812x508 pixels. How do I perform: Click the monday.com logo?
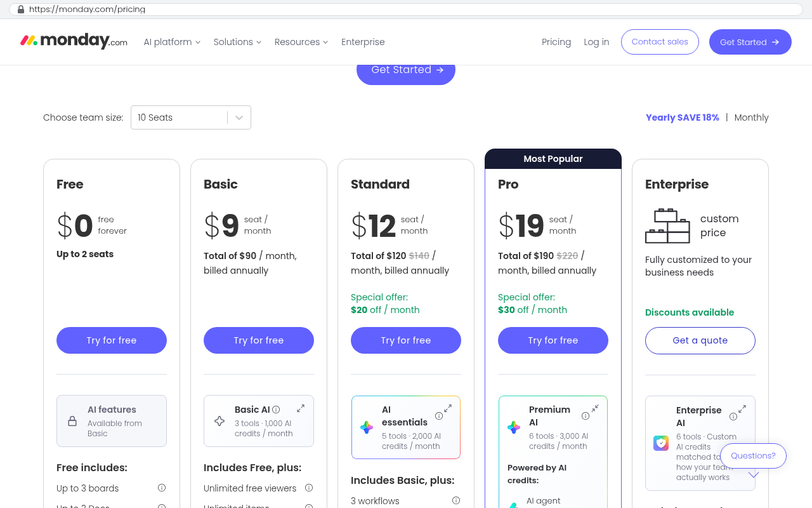[x=74, y=41]
